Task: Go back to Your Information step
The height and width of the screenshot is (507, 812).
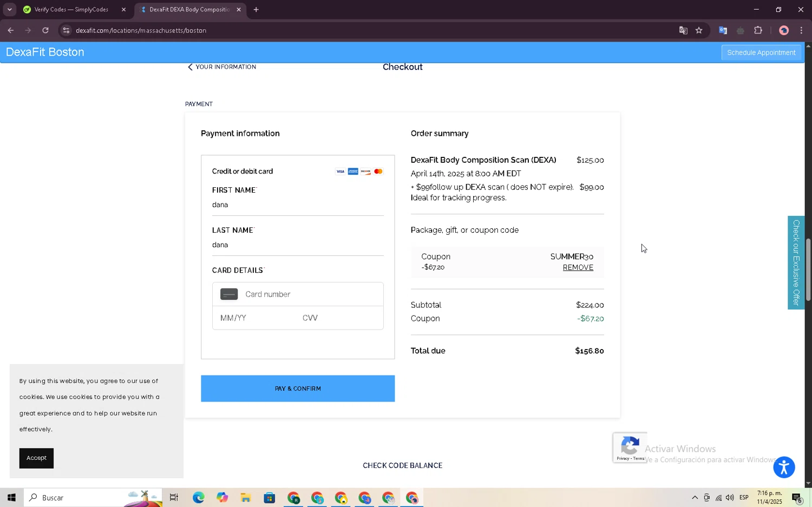Action: click(222, 67)
